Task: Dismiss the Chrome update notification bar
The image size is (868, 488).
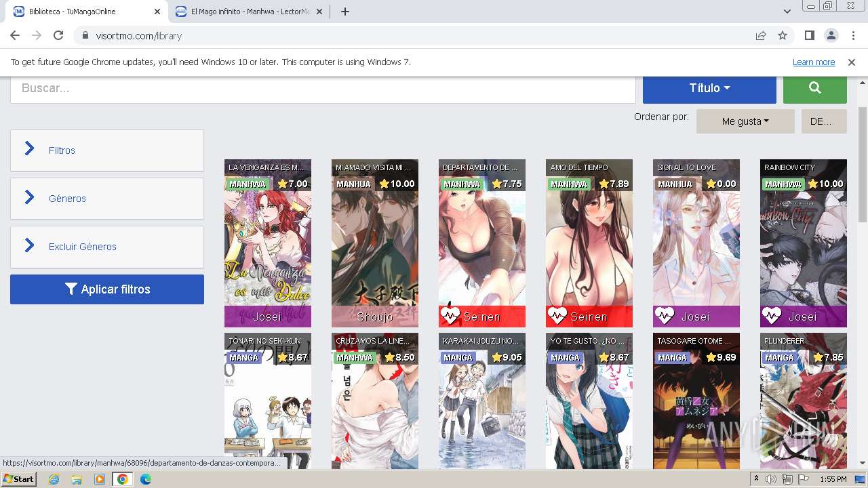Action: [x=852, y=62]
